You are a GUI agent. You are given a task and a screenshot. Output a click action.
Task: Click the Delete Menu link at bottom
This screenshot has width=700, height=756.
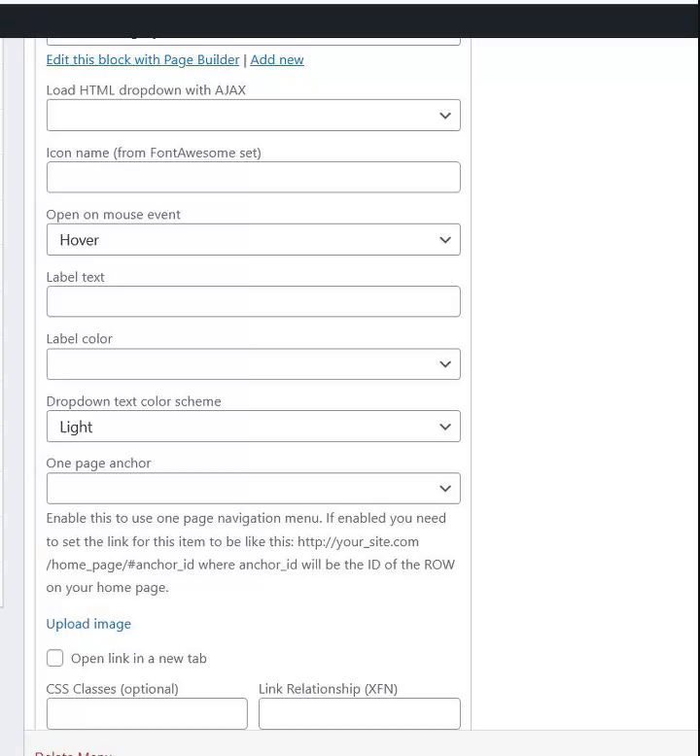pyautogui.click(x=73, y=752)
